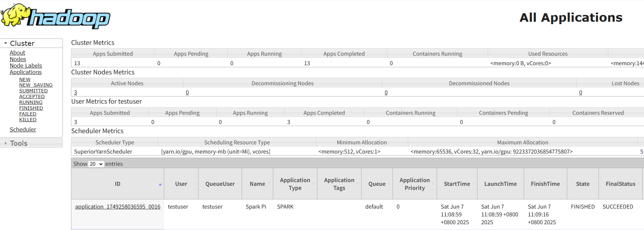Viewport: 644px width, 230px height.
Task: Filter applications by KILLED state
Action: (x=28, y=120)
